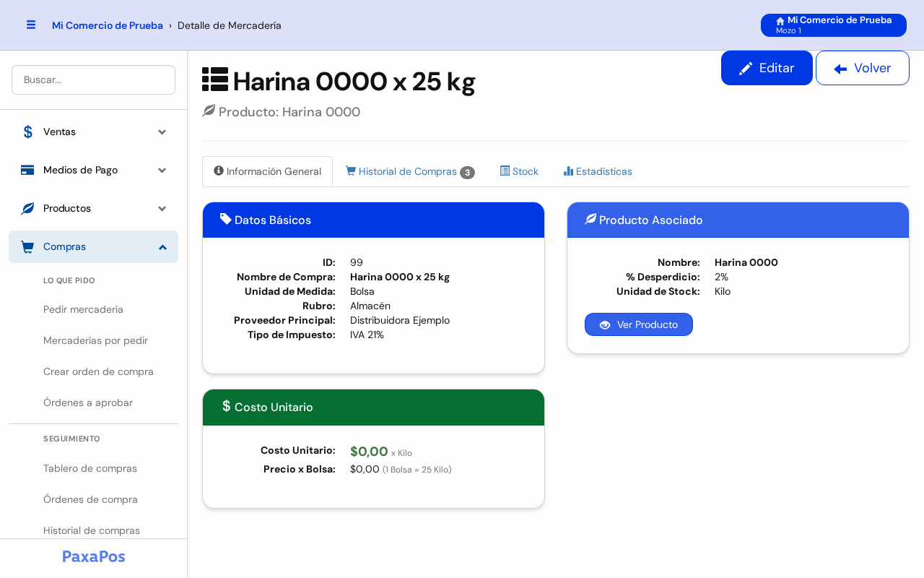Click the Editar button
This screenshot has height=578, width=924.
pyautogui.click(x=767, y=68)
